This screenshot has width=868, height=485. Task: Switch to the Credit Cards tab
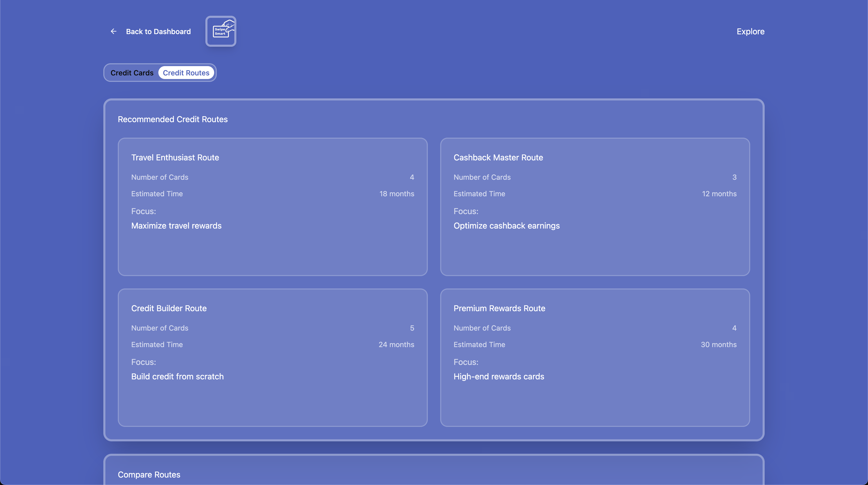132,73
